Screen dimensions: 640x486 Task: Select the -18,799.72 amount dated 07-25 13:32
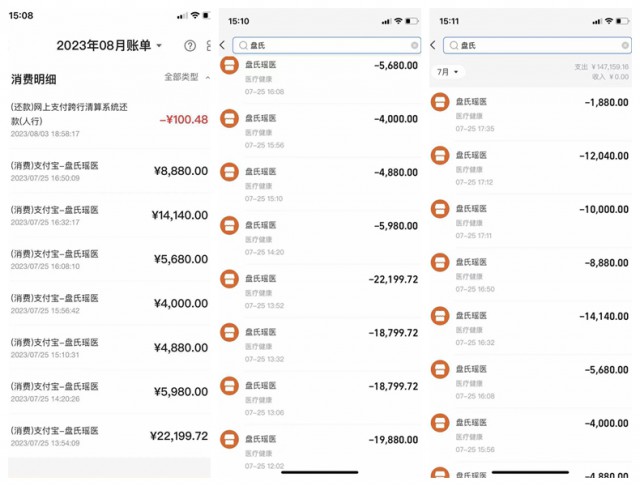pyautogui.click(x=393, y=333)
